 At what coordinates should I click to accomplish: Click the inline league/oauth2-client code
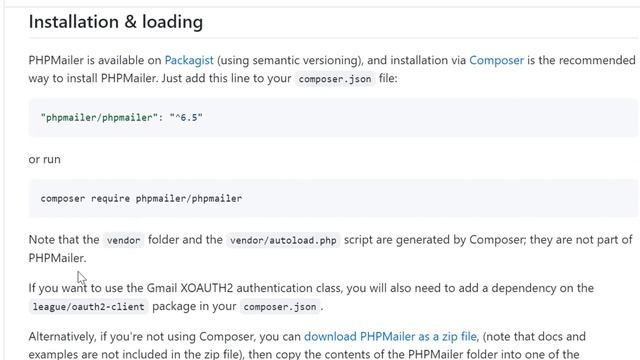(88, 307)
